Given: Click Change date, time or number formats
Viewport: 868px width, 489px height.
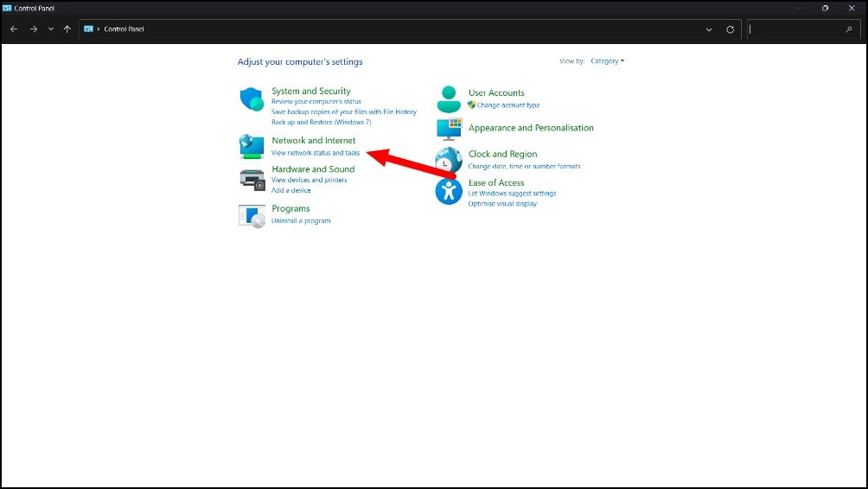Looking at the screenshot, I should [x=524, y=167].
